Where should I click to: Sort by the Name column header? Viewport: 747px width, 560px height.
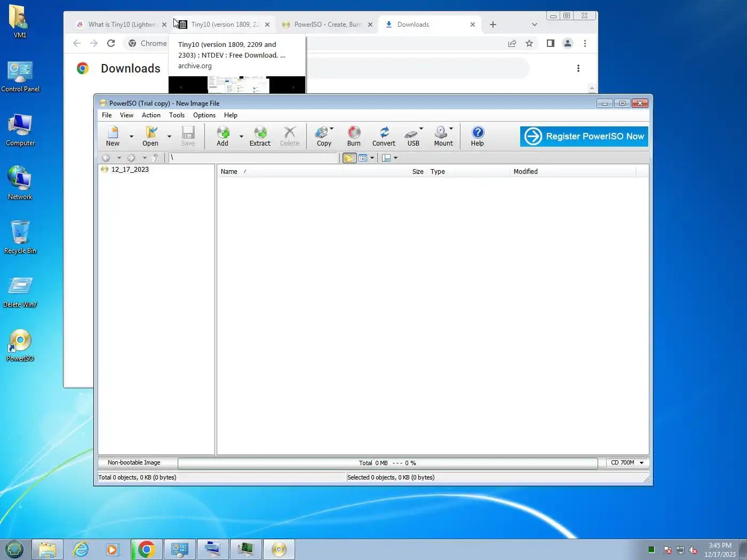tap(280, 172)
